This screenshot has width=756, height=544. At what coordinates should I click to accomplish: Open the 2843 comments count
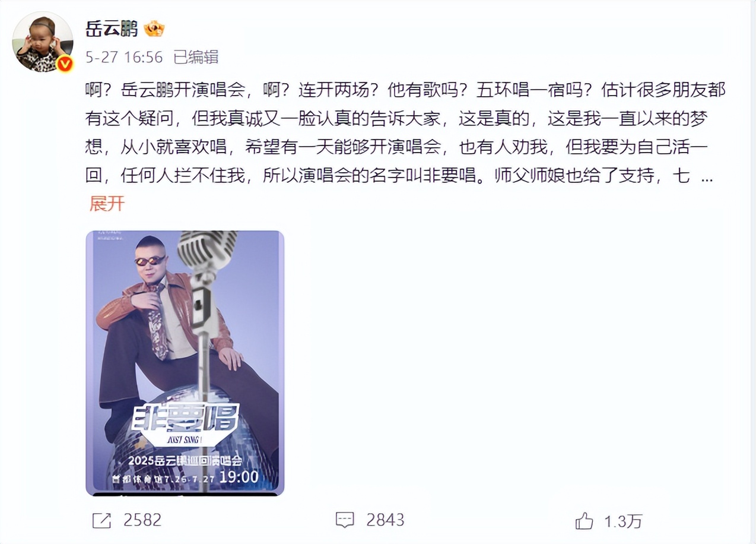(x=385, y=520)
